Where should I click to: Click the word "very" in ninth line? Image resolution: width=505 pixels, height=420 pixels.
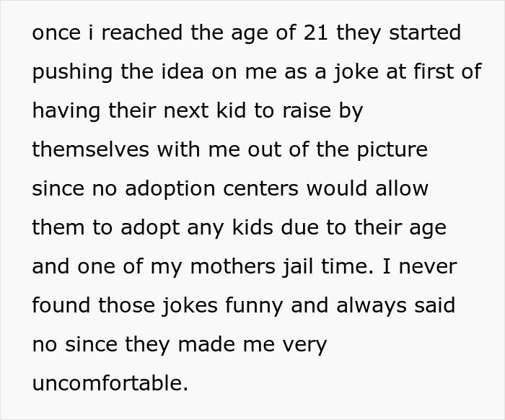click(x=304, y=344)
